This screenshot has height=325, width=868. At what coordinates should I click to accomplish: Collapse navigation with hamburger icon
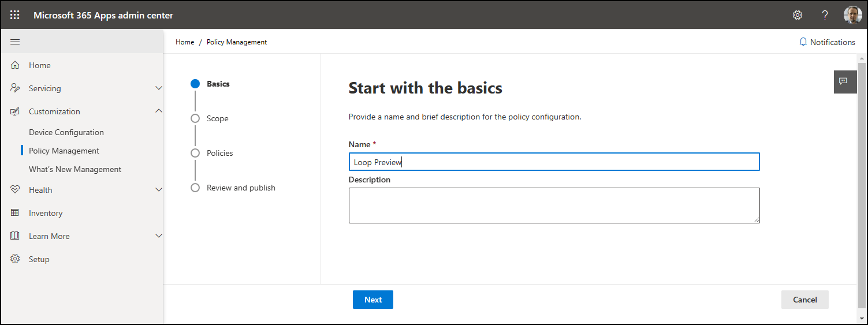(15, 42)
